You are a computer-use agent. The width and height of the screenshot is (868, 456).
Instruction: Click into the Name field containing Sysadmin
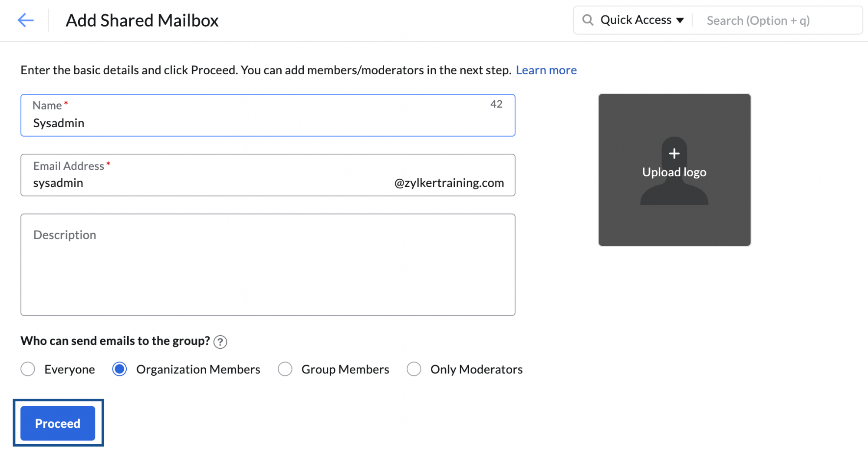pos(260,123)
